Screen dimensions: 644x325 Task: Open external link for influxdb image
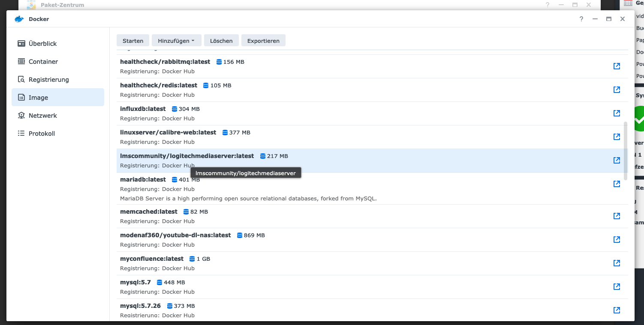[x=617, y=113]
